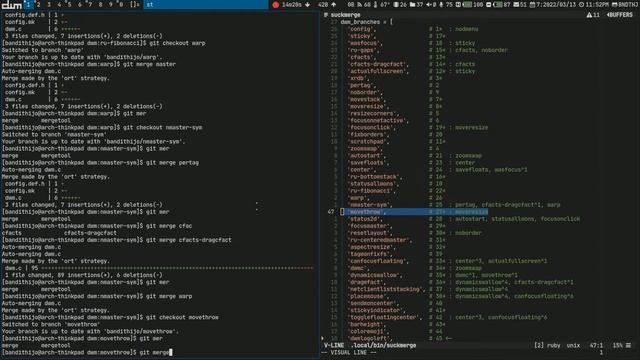Viewport: 640px width, 360px height.
Task: Click the speaker volume icon in the status bar
Action: click(429, 5)
